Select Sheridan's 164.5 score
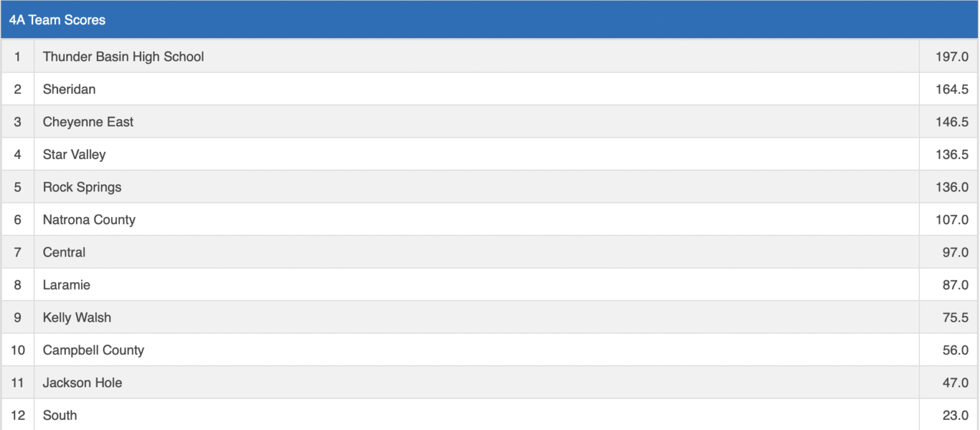This screenshot has height=430, width=980. point(951,89)
